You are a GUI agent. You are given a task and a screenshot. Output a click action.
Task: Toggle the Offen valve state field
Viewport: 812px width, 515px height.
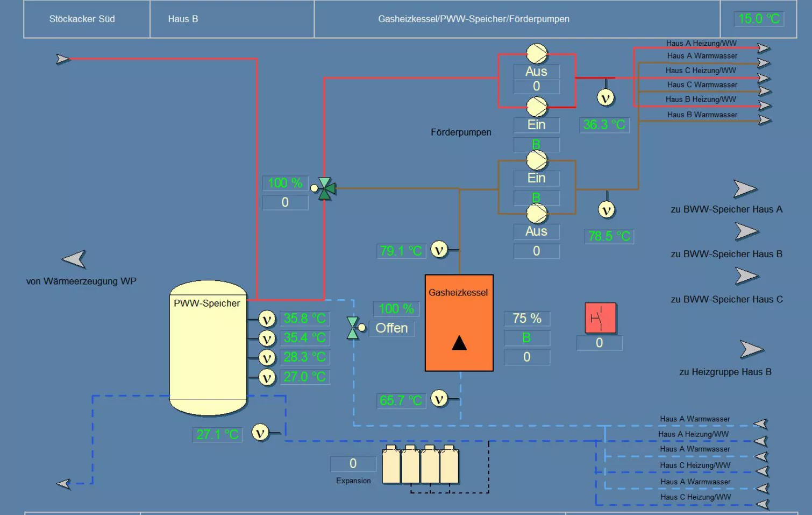point(391,328)
